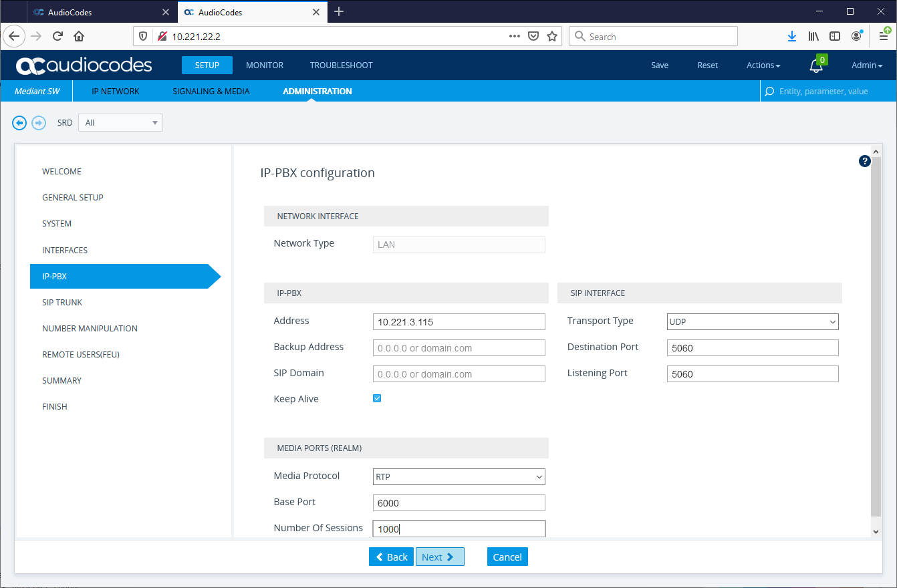Bookmark this page with the star icon

pyautogui.click(x=552, y=37)
